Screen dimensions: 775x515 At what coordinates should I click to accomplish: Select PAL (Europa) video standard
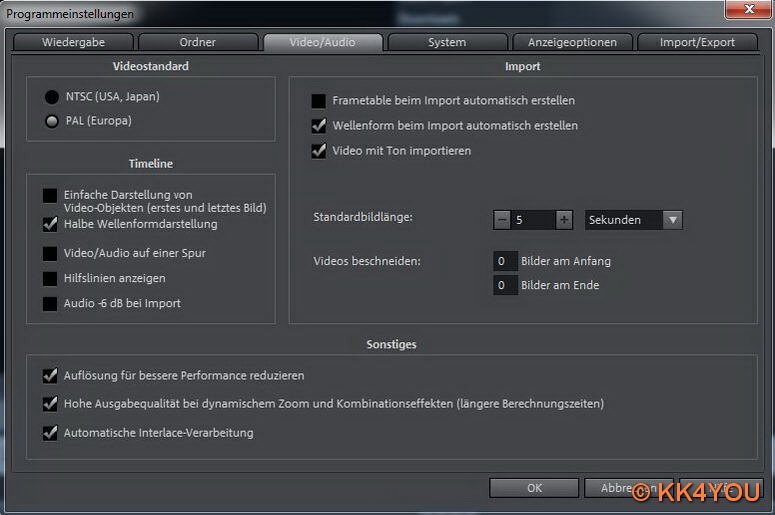coord(52,121)
